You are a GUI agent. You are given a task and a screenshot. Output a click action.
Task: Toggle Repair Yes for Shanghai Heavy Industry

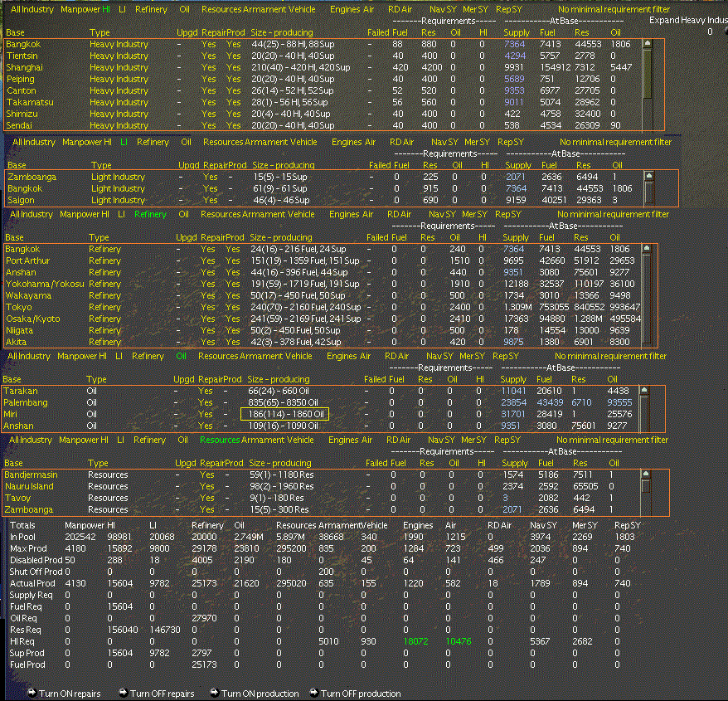[x=208, y=67]
